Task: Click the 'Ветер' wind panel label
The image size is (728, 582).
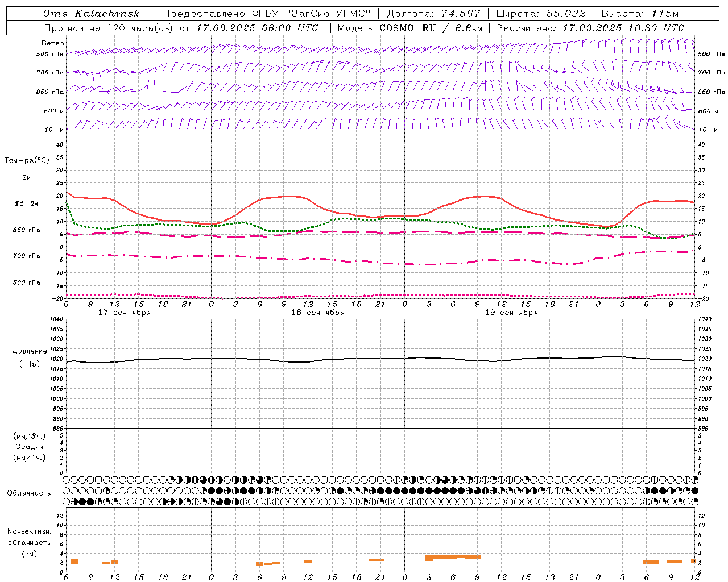Action: pos(53,43)
